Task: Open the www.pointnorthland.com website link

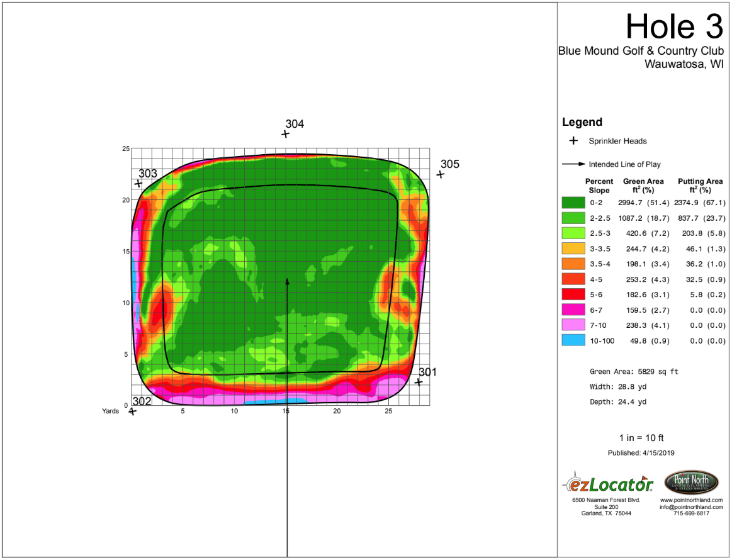Action: [691, 500]
